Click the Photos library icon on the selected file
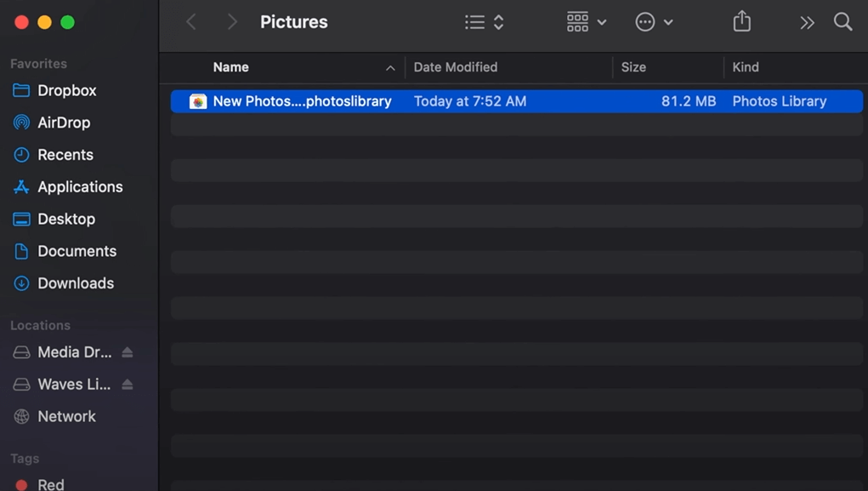Viewport: 868px width, 491px height. click(198, 100)
